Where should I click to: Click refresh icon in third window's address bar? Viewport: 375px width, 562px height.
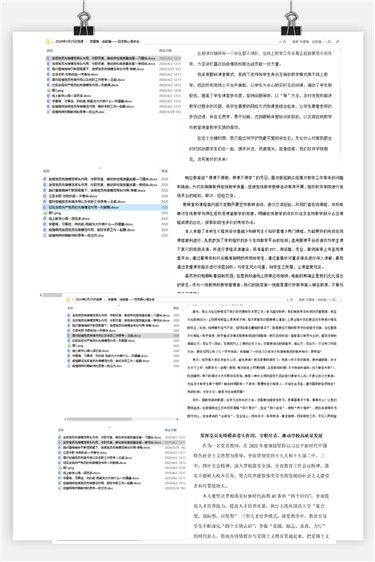(x=291, y=299)
